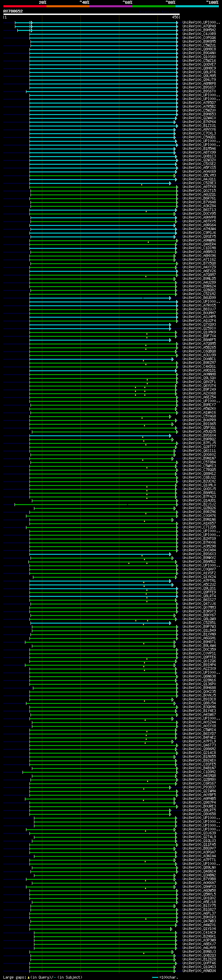Open hit UniRef100_Q8H8C8
Image resolution: width=222 pixels, height=980 pixels.
point(199,49)
